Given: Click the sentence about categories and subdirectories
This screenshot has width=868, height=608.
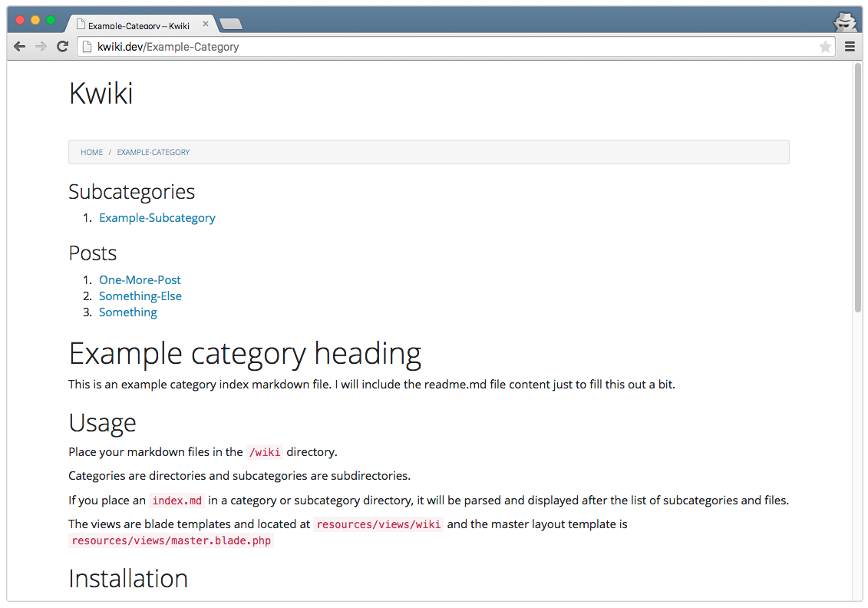Looking at the screenshot, I should click(x=239, y=476).
